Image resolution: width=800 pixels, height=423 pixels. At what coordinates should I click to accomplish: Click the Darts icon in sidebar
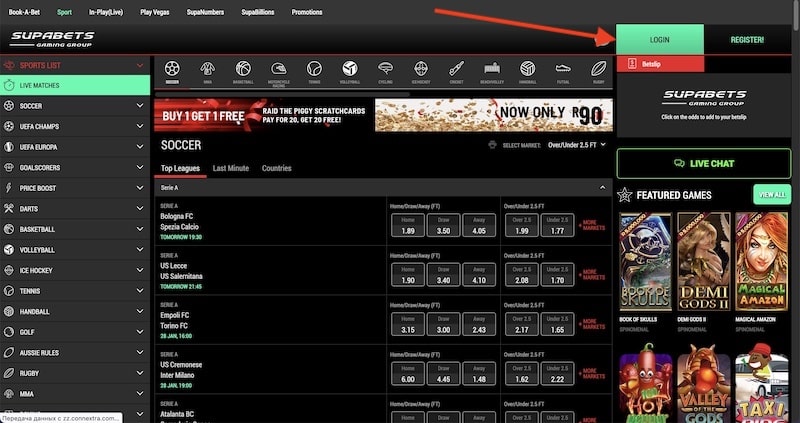pyautogui.click(x=9, y=208)
